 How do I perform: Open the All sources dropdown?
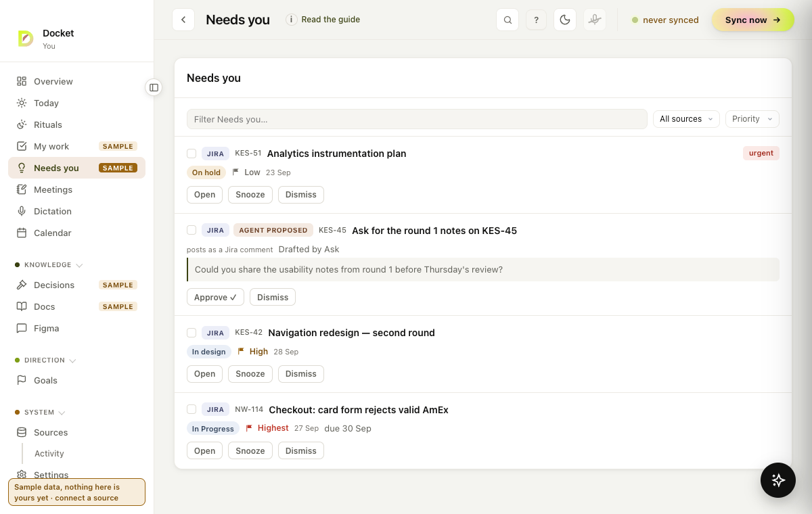[x=686, y=119]
